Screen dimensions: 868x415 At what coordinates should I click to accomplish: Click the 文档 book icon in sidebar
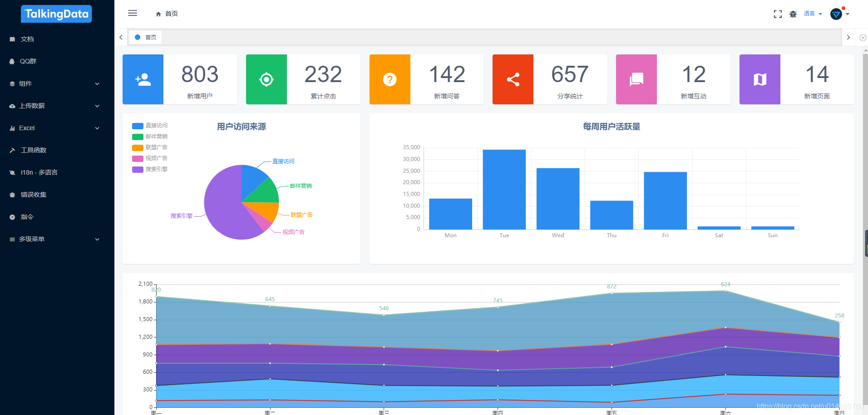[12, 39]
